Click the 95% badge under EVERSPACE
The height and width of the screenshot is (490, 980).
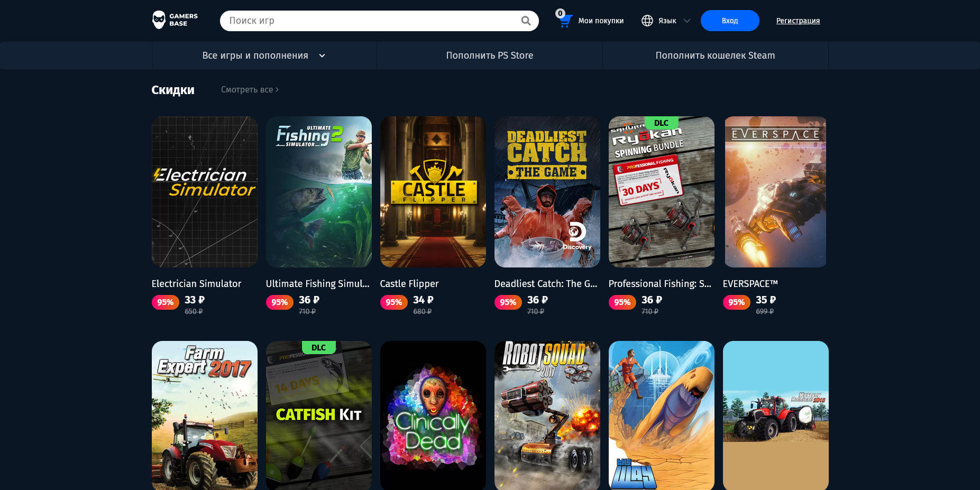click(x=737, y=302)
